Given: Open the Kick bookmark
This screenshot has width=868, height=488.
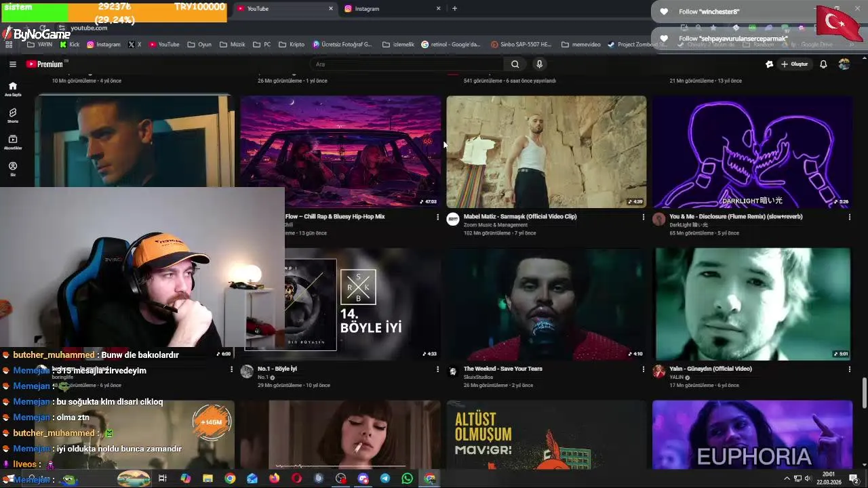Looking at the screenshot, I should coord(70,45).
